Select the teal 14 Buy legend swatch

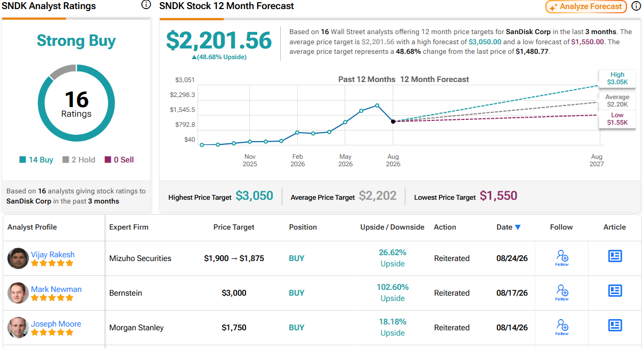click(23, 160)
